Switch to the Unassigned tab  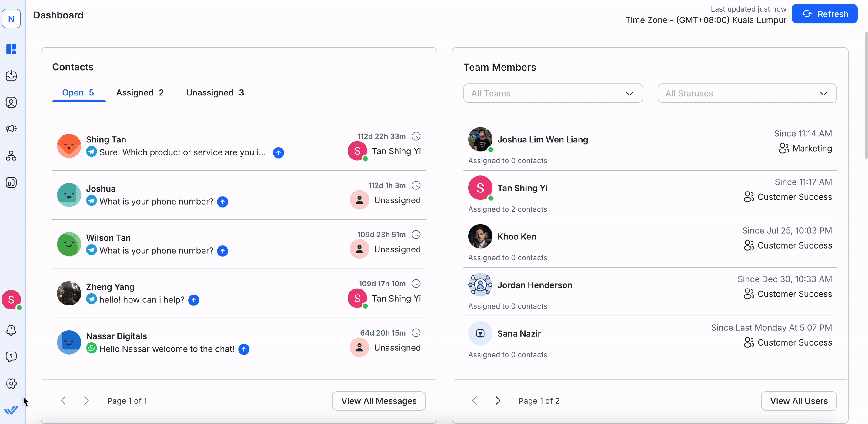click(x=215, y=93)
